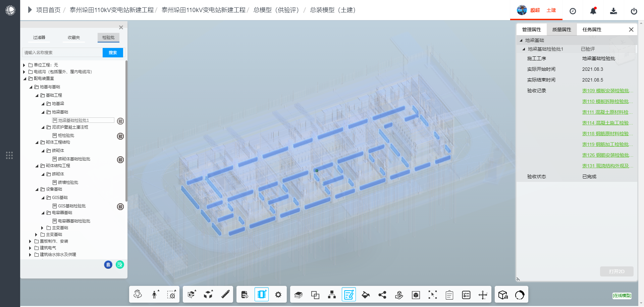Click the share icon in toolbar
Viewport: 644px width, 307px height.
(x=382, y=295)
